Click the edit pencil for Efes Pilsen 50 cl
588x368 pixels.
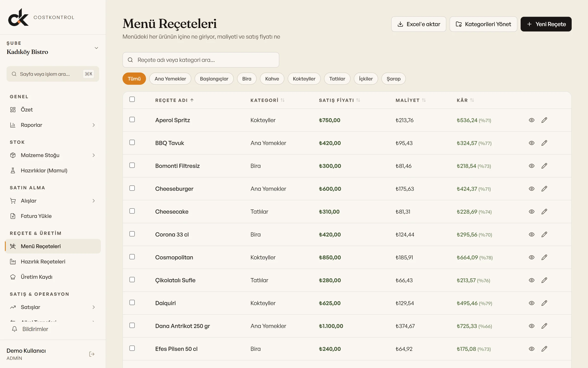click(544, 349)
